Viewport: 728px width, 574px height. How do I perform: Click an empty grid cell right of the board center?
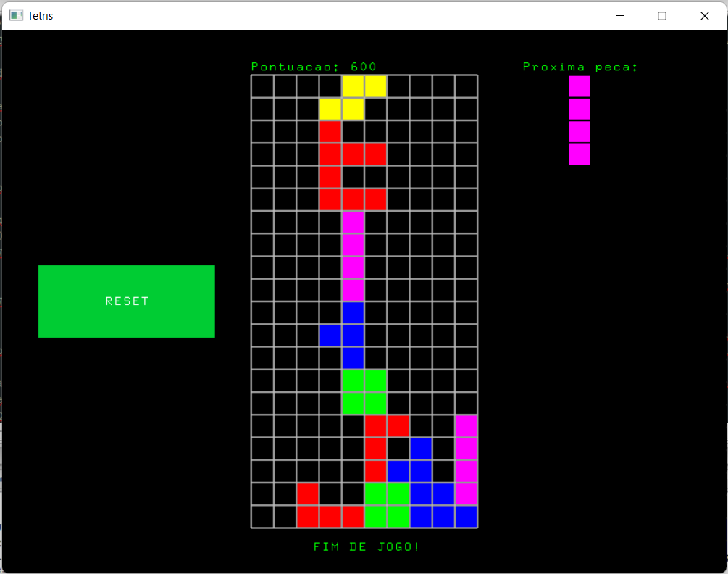[x=421, y=290]
